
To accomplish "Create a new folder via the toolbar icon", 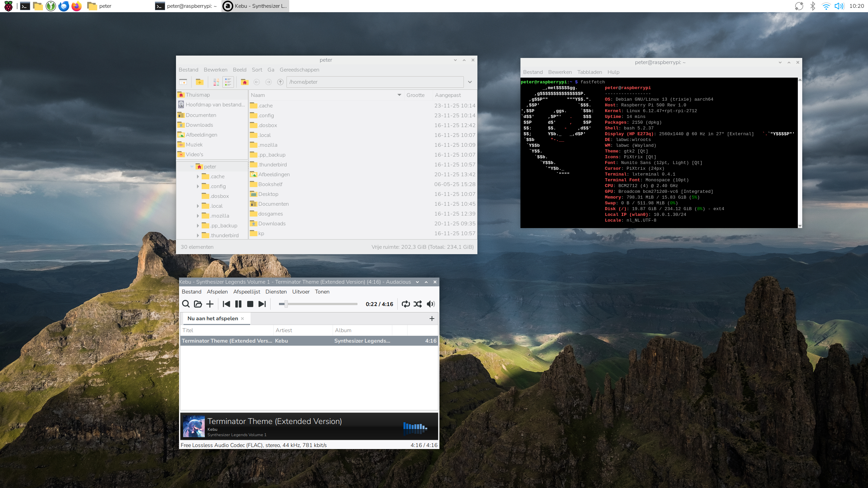I will pyautogui.click(x=200, y=82).
